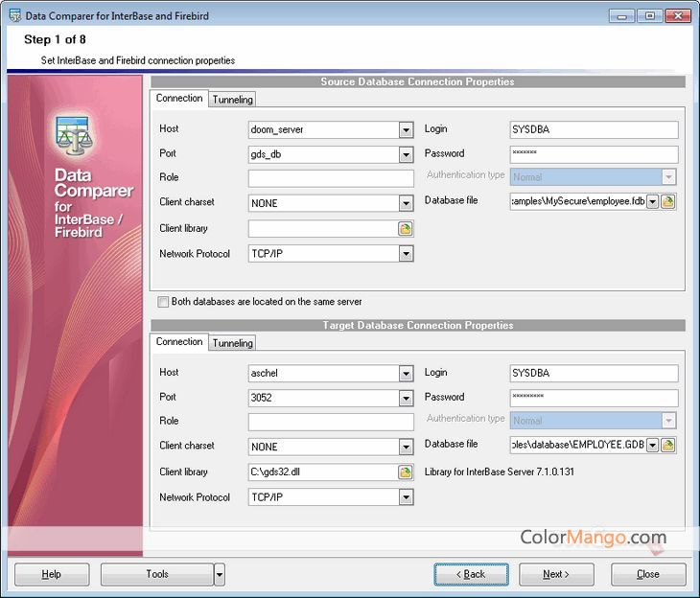Click the app icon in title bar
The width and height of the screenshot is (700, 598).
(15, 15)
